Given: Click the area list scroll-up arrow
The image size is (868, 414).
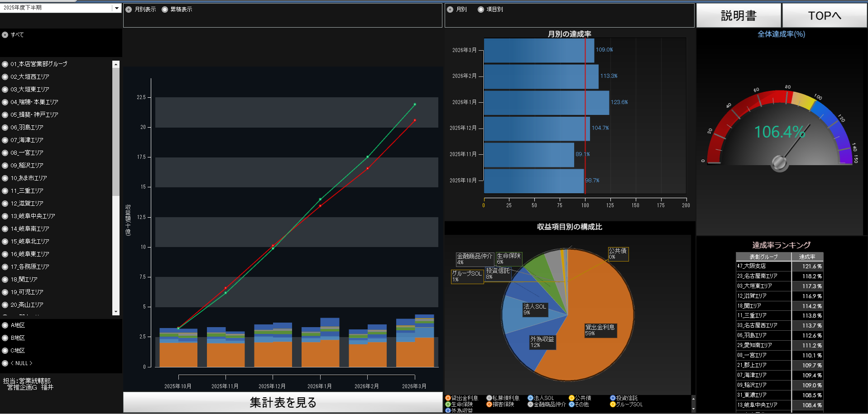Looking at the screenshot, I should [116, 64].
